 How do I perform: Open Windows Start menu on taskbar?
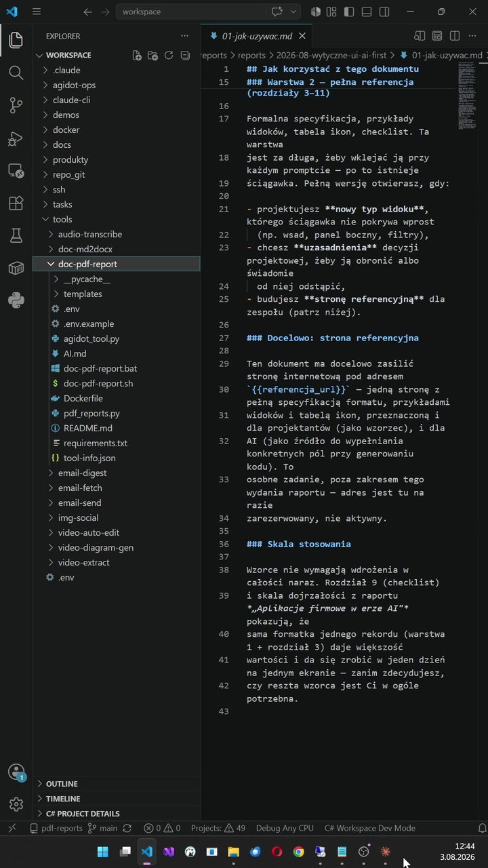[103, 852]
